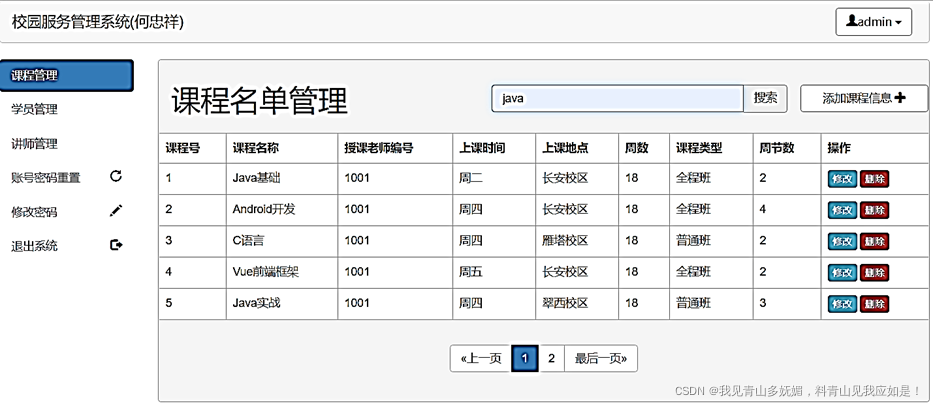Click the plus icon on 添加课程信息
Image resolution: width=933 pixels, height=406 pixels.
pos(900,98)
